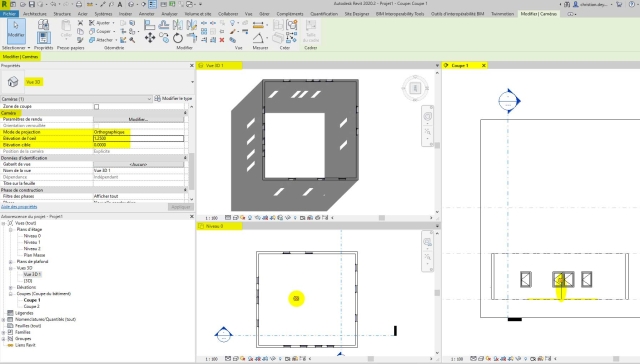Click the Type Properties icon above Propriétés
The width and height of the screenshot is (640, 364).
click(43, 24)
